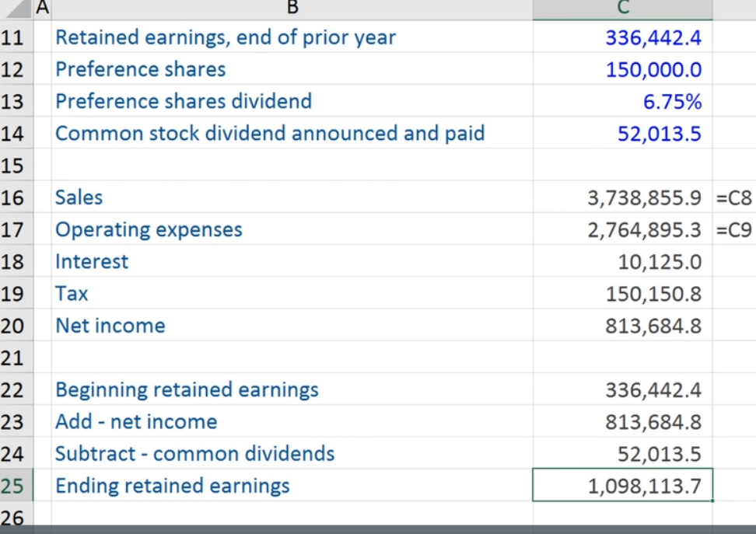Select the 150,000.0 value cell

[622, 69]
